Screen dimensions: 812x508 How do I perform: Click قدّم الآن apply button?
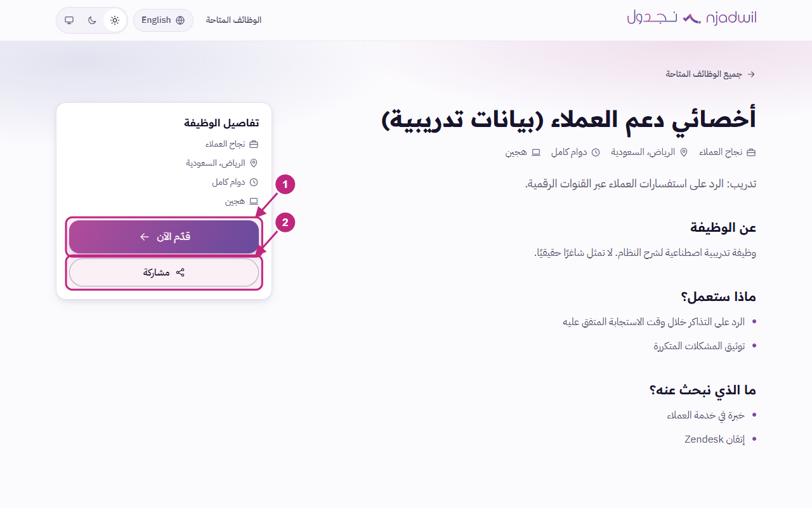pos(164,237)
